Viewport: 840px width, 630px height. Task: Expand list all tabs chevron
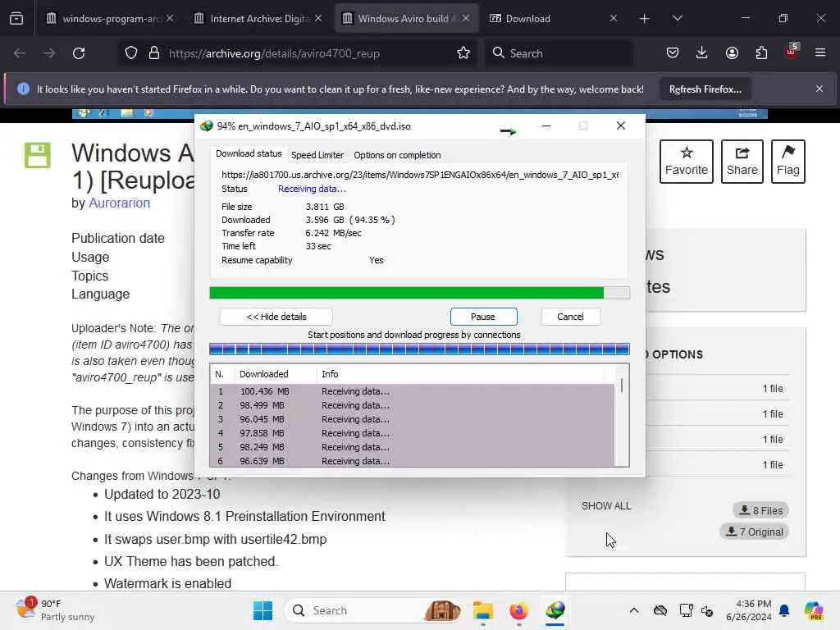(677, 19)
